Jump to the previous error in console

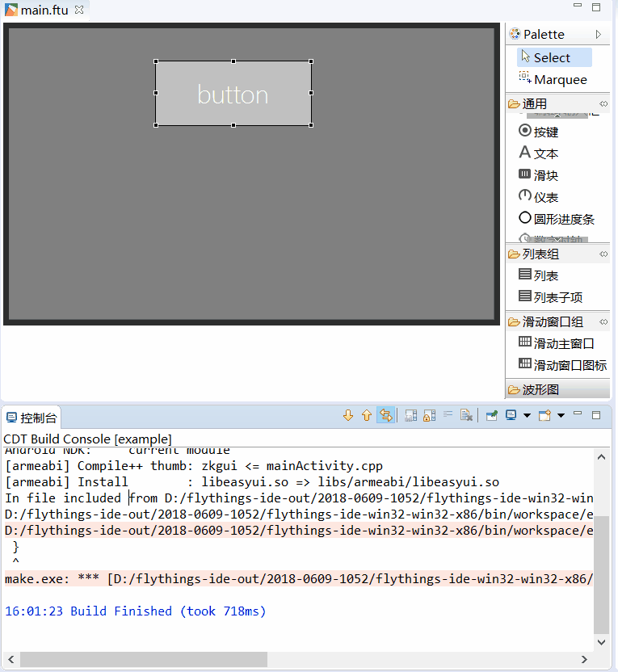pyautogui.click(x=367, y=415)
